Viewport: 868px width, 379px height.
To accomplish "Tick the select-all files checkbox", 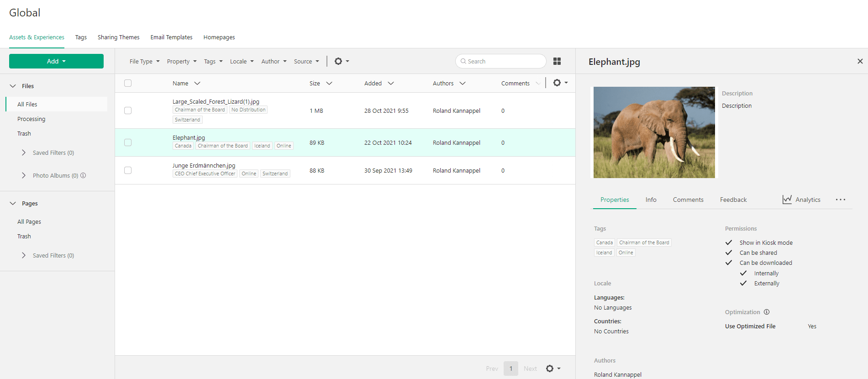I will click(x=128, y=83).
